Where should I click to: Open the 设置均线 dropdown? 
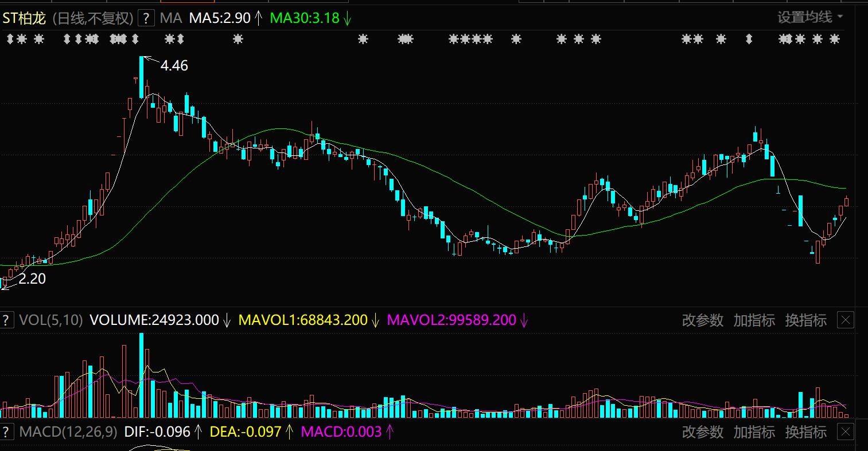[x=809, y=17]
